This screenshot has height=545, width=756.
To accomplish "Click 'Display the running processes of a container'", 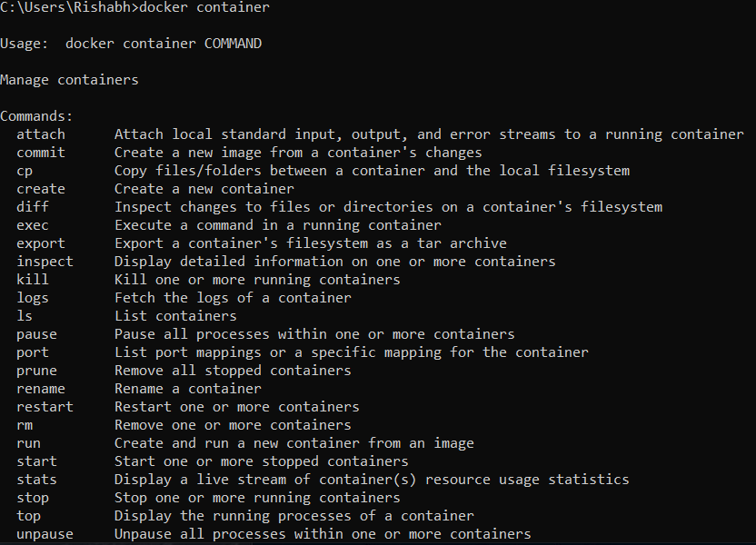I will click(294, 516).
